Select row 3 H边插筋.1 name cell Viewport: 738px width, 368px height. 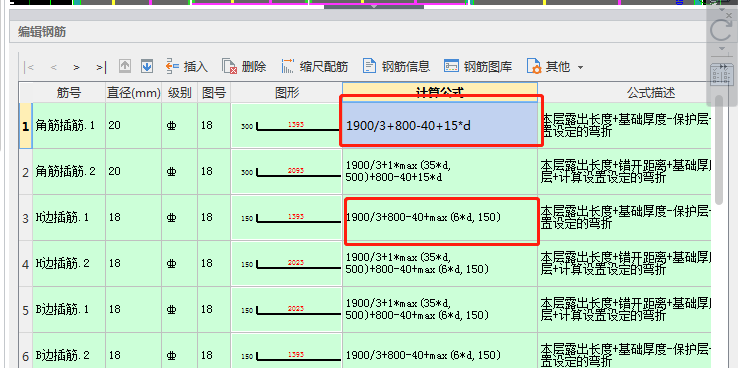[69, 217]
